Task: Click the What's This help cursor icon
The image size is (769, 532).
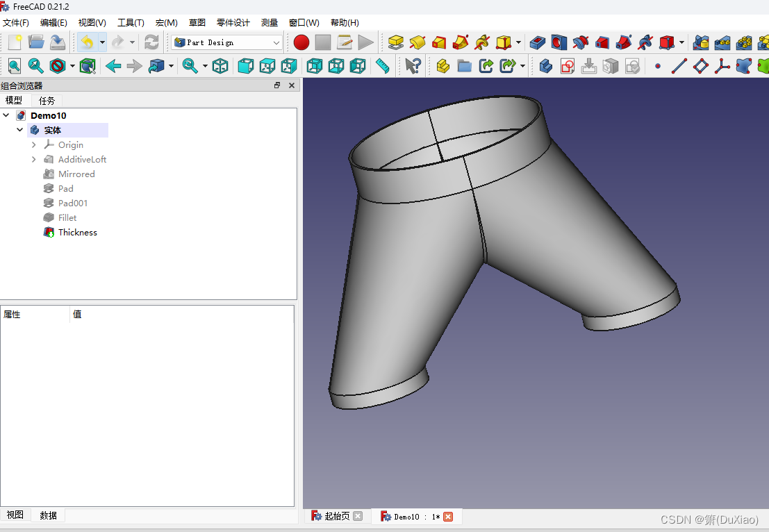Action: [413, 66]
